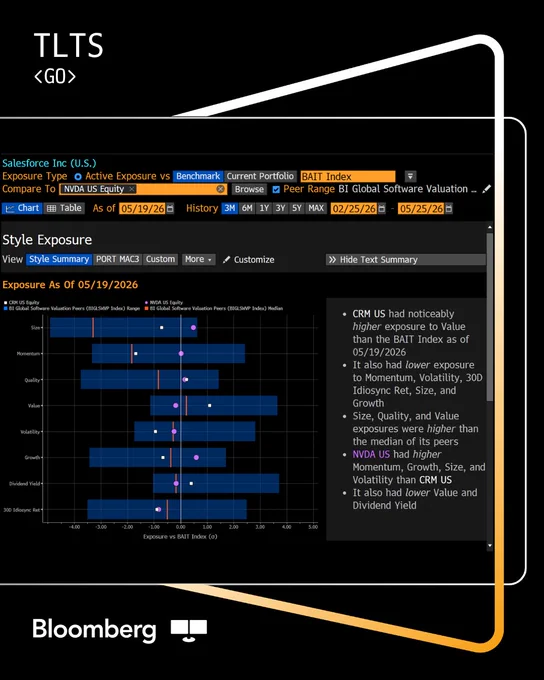
Task: Click the Quality axis label
Action: pyautogui.click(x=32, y=380)
